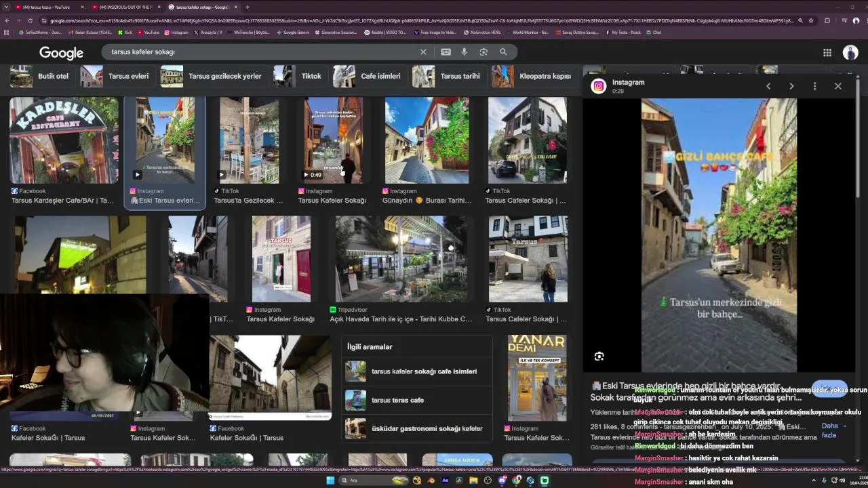Open the Eski Tarsus evleri Instagram thumbnail
The image size is (868, 488).
pyautogui.click(x=165, y=140)
